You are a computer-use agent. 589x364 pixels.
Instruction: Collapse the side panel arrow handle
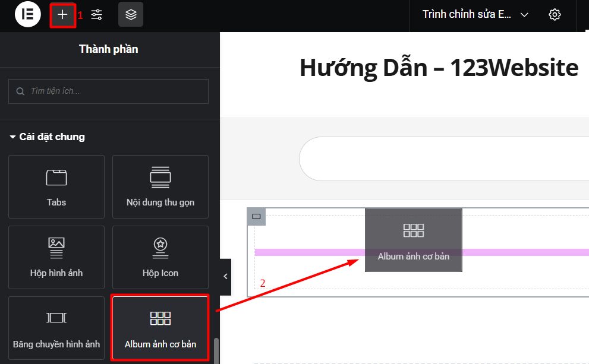(x=225, y=277)
